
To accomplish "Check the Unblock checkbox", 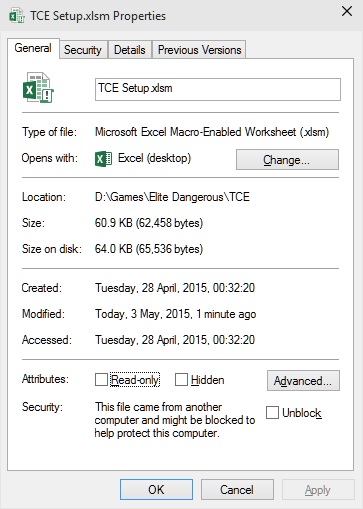I will (x=272, y=413).
